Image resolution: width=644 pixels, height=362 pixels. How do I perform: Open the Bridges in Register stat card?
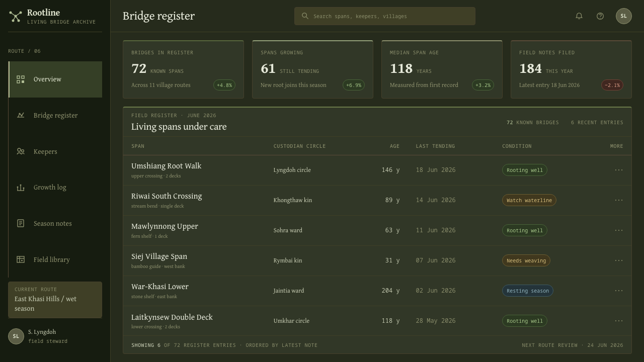point(183,69)
